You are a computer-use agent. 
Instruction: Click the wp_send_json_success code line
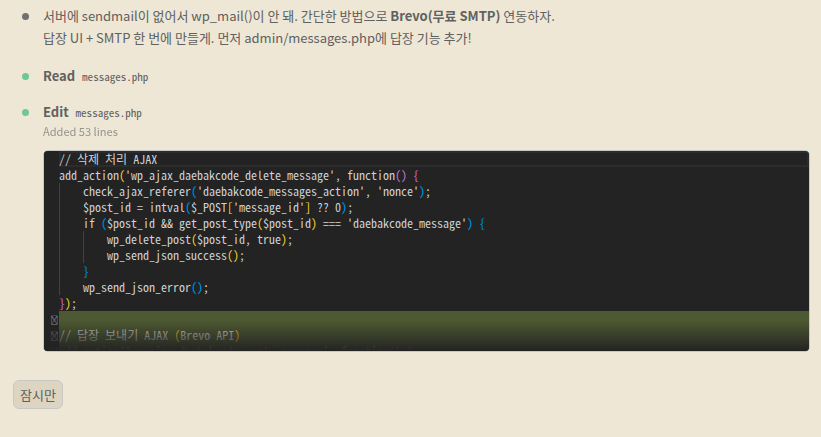click(175, 255)
